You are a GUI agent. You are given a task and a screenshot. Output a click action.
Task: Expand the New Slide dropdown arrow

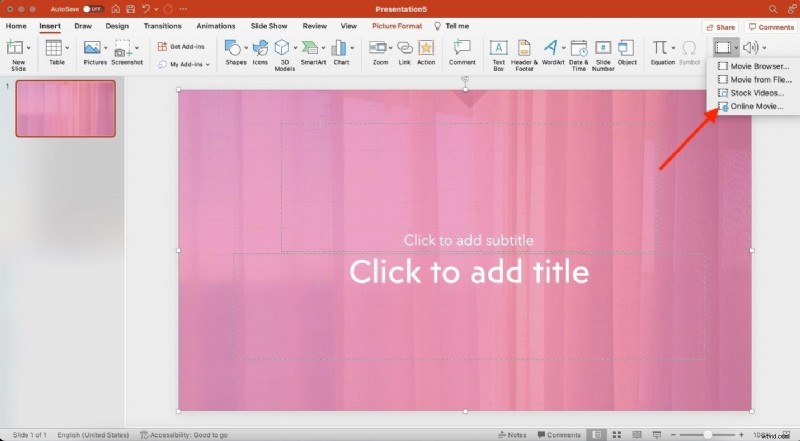[29, 48]
